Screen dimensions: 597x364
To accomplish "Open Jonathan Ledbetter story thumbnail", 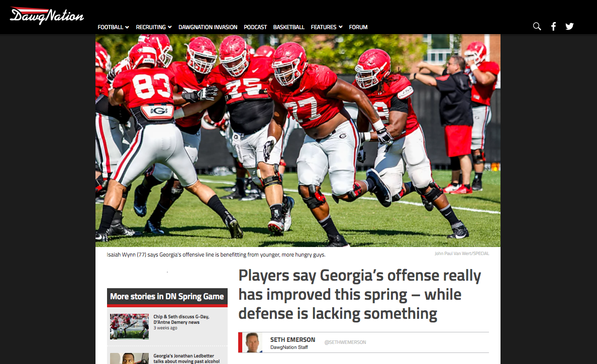I will click(130, 358).
